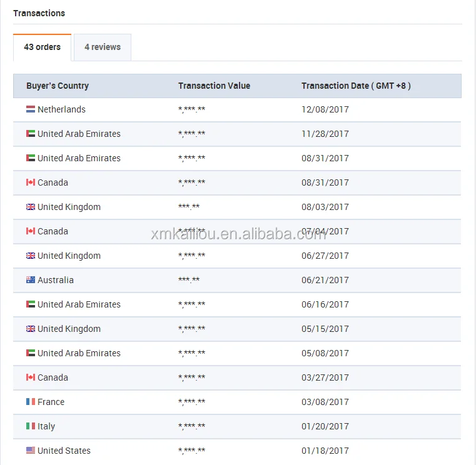Open the 4 reviews tab

coord(103,47)
